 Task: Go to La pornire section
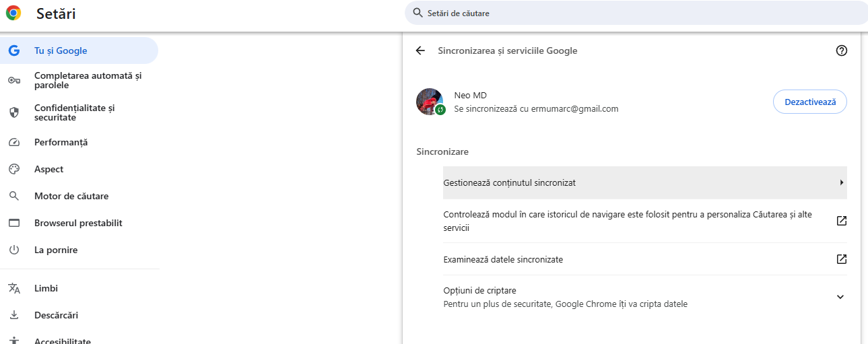56,250
